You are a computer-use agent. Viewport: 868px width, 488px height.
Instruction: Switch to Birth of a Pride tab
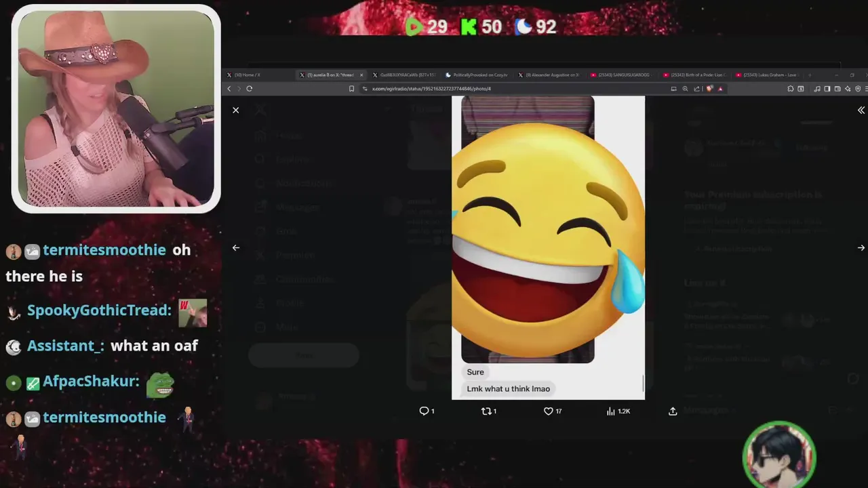click(694, 75)
